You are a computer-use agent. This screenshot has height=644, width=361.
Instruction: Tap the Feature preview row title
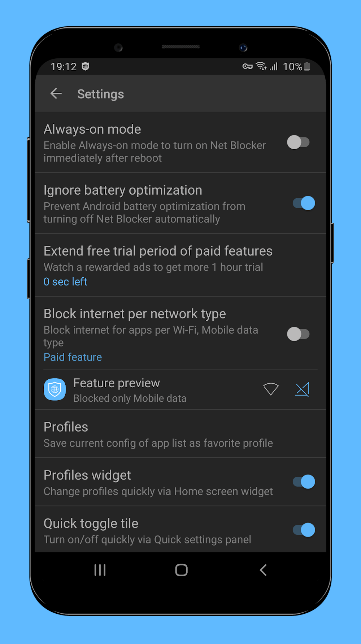(117, 383)
